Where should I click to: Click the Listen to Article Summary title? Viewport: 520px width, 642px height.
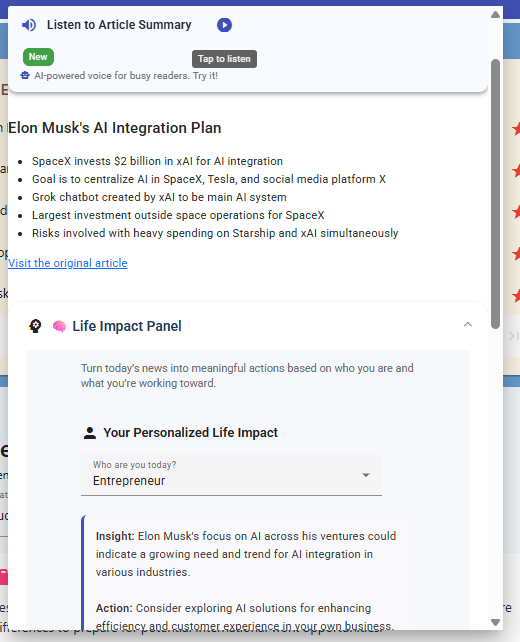pos(119,25)
